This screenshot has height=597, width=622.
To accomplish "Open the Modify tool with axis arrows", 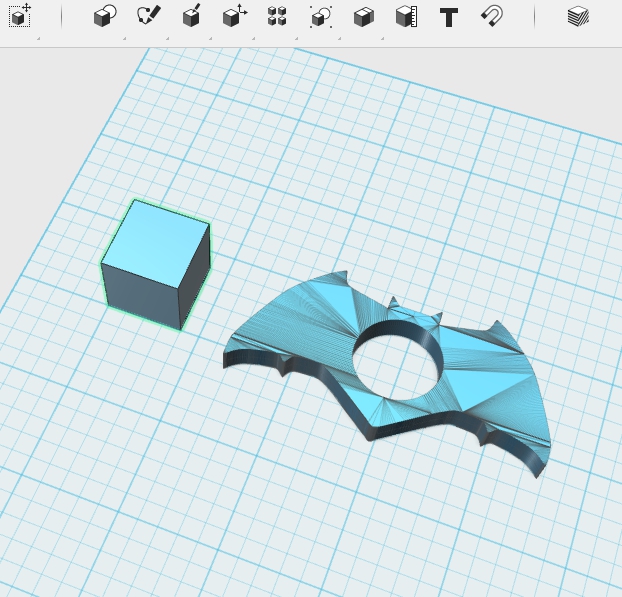I will point(235,16).
